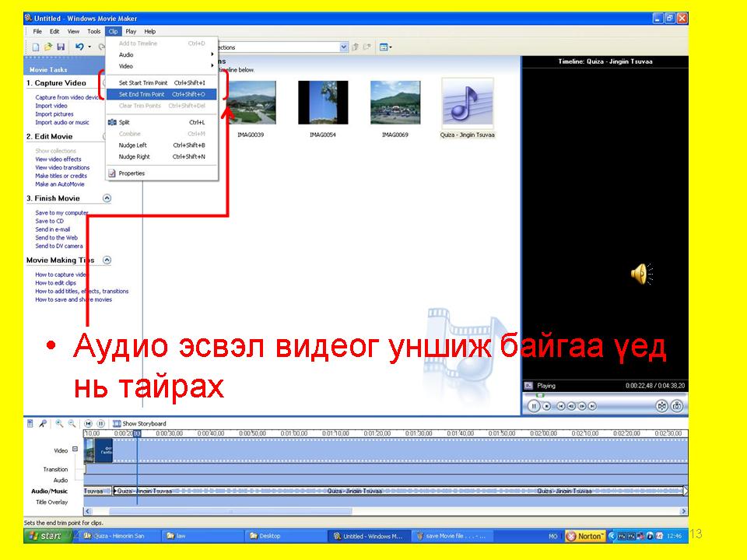Click the Import pictures link
The image size is (747, 560).
pos(54,114)
